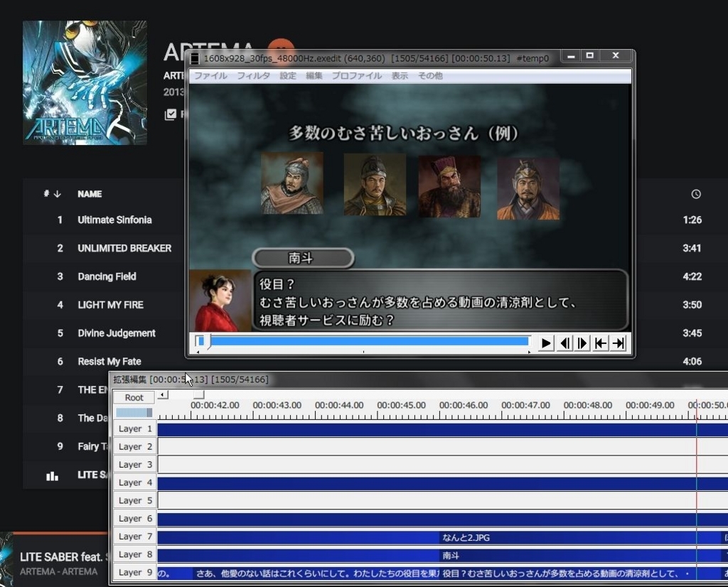Play track UNLIMITED BREAKER
This screenshot has height=587, width=728.
tap(124, 248)
